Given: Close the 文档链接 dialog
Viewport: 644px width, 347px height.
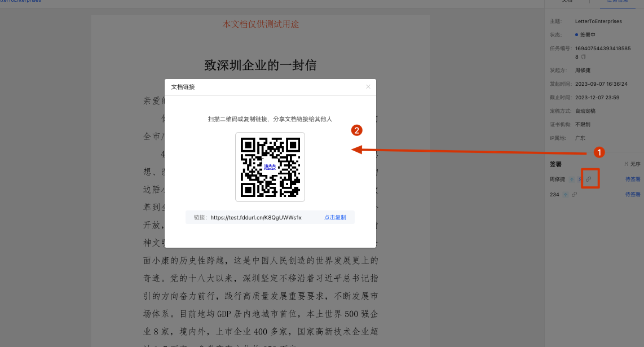Looking at the screenshot, I should [x=368, y=87].
